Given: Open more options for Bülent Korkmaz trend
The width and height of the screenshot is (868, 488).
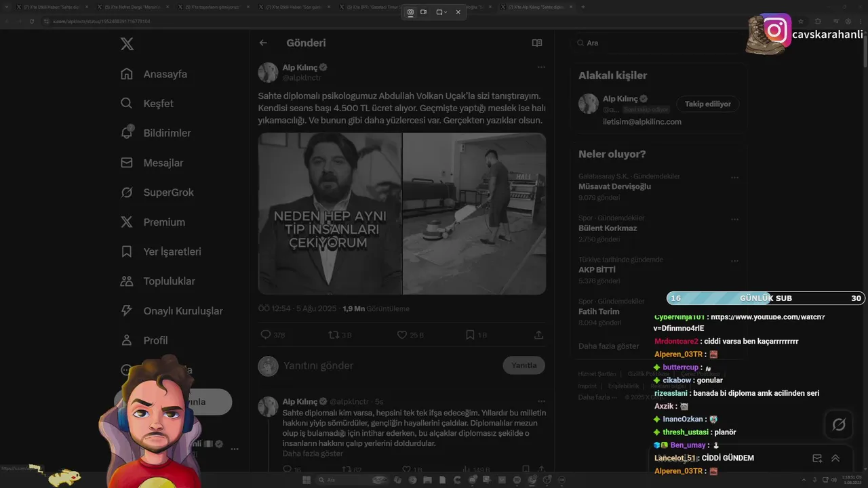Looking at the screenshot, I should click(734, 220).
